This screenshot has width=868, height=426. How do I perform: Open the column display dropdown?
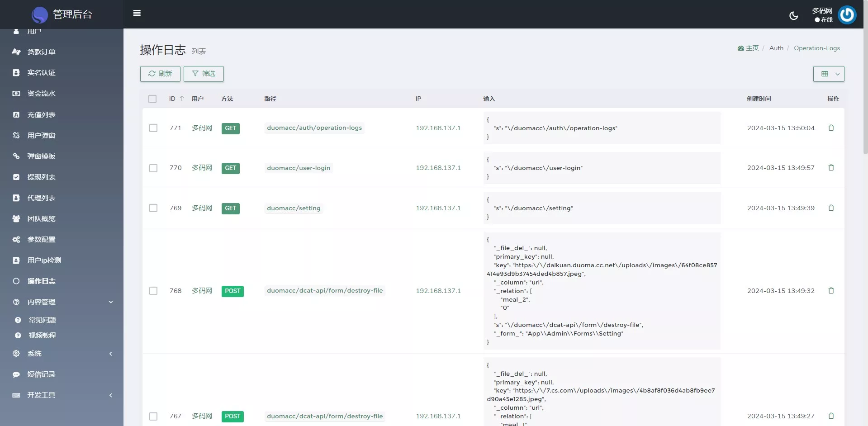(x=829, y=74)
